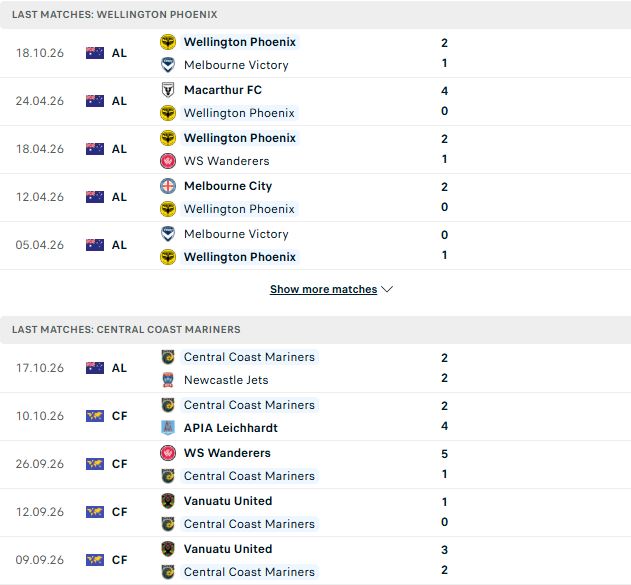This screenshot has width=631, height=585.
Task: Click world flag icon in 10.10.26 row
Action: coord(95,416)
